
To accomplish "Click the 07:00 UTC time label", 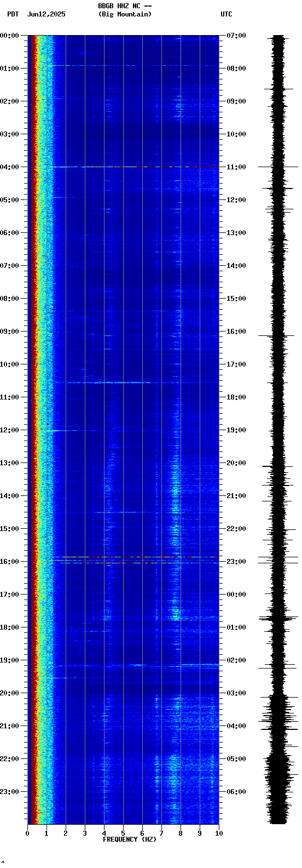I will [236, 36].
